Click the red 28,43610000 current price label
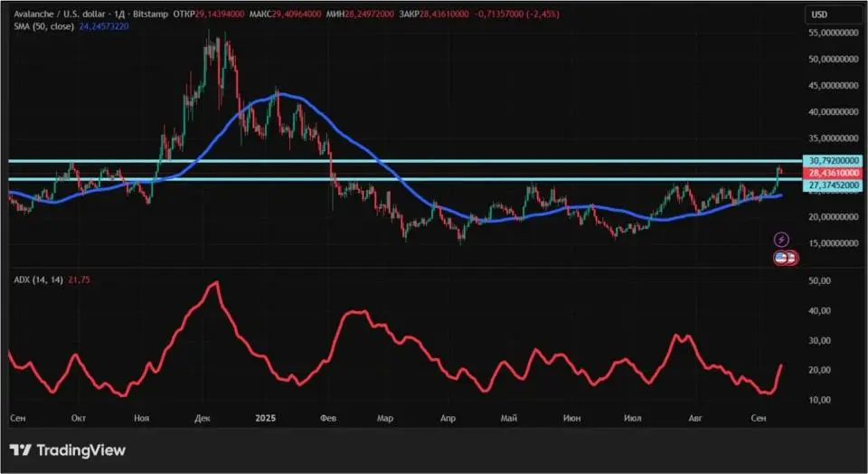868x474 pixels. point(835,172)
